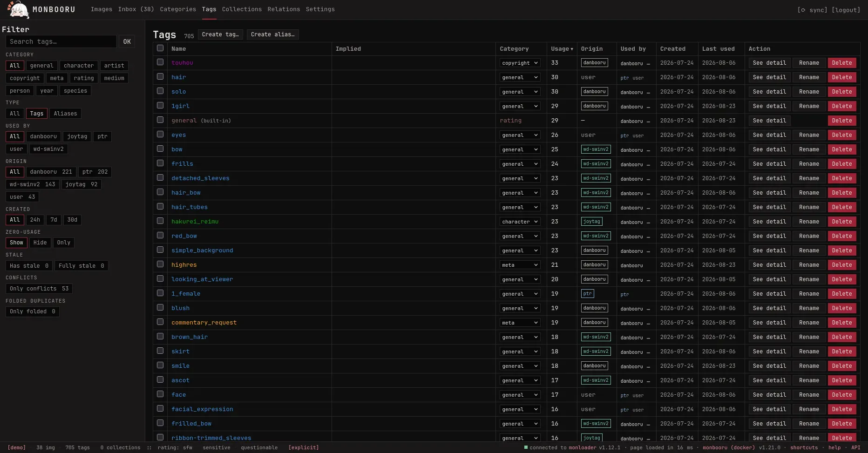The height and width of the screenshot is (453, 868).
Task: Open the category selector for blush
Action: pyautogui.click(x=520, y=308)
